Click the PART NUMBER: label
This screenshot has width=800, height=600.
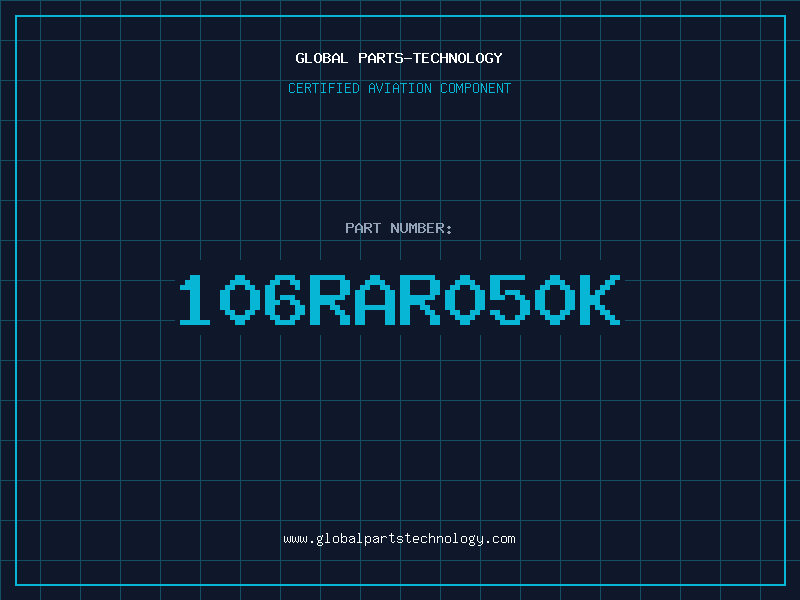click(x=399, y=228)
